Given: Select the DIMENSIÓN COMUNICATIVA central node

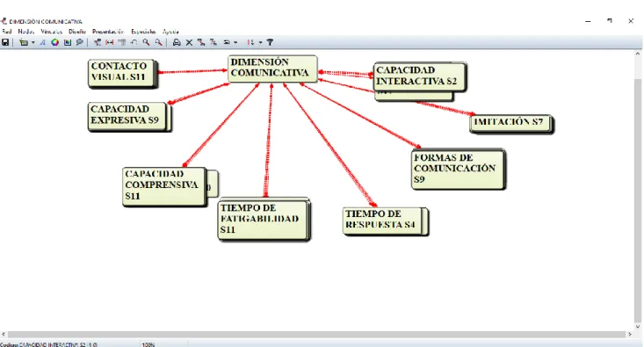Looking at the screenshot, I should point(272,69).
